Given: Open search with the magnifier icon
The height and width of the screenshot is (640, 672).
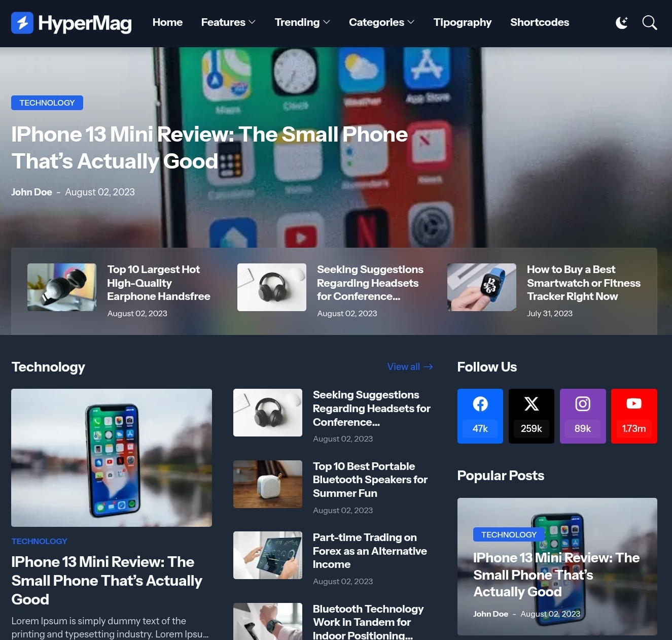Looking at the screenshot, I should [x=649, y=22].
